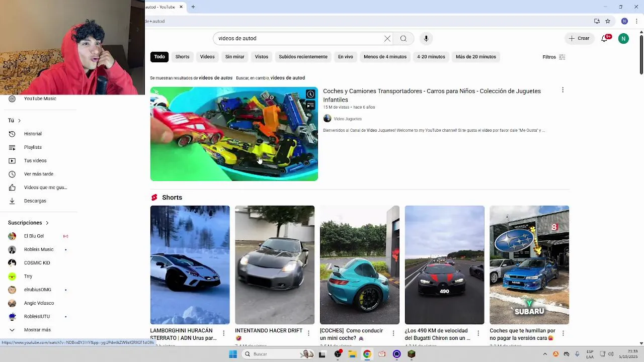Select the Shorts filter chip
This screenshot has width=644, height=362.
(x=182, y=57)
